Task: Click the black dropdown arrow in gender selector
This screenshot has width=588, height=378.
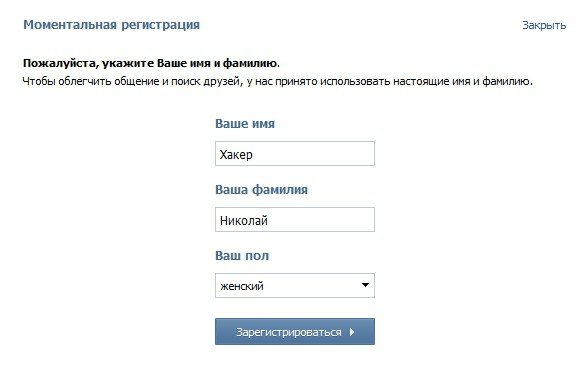Action: click(365, 285)
